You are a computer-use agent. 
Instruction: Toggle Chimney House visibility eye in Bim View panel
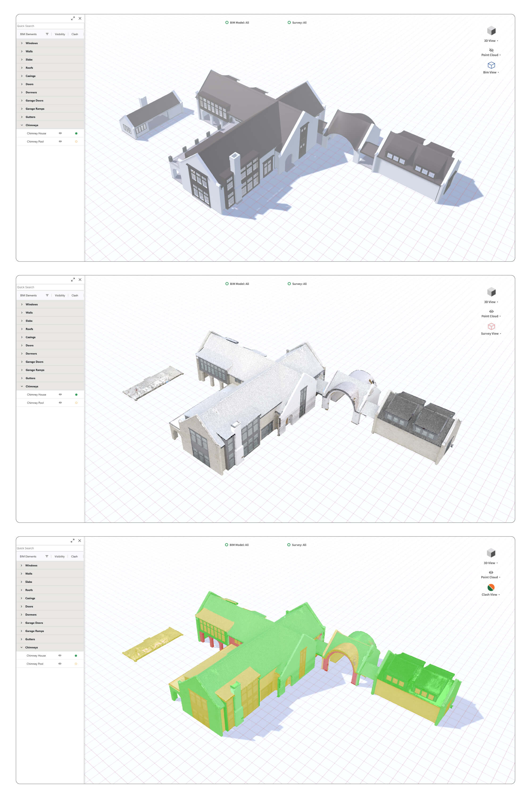pos(60,133)
